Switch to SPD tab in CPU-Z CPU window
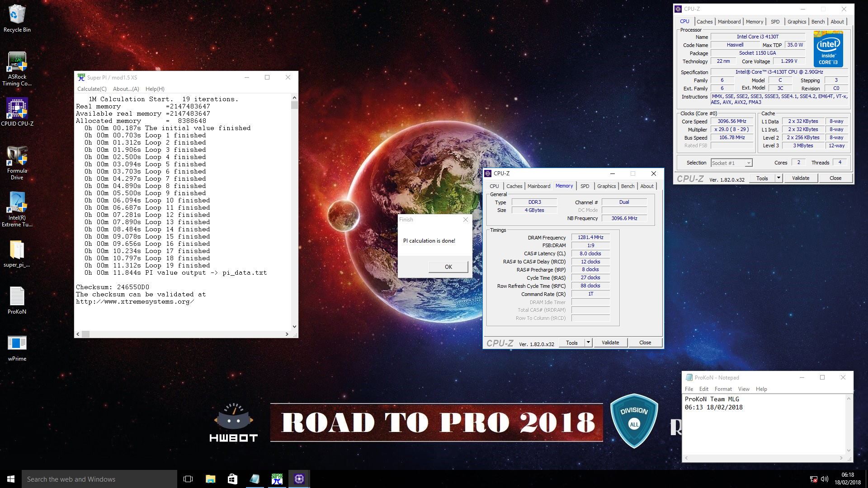The height and width of the screenshot is (488, 868). pyautogui.click(x=775, y=22)
